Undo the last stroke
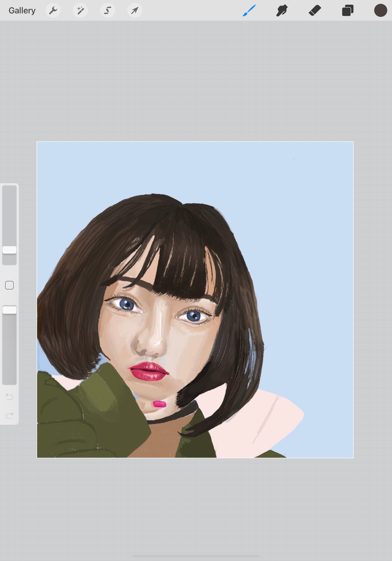This screenshot has height=561, width=392. (x=9, y=396)
